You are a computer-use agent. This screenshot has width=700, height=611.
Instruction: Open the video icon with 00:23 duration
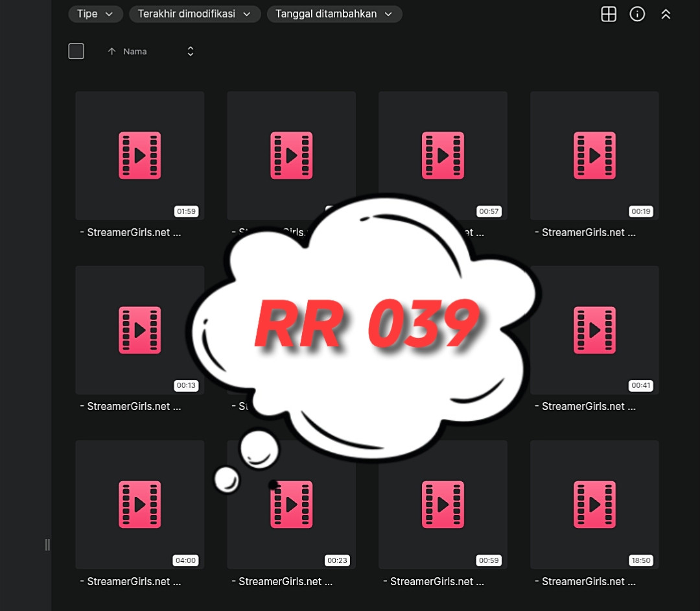tap(292, 505)
